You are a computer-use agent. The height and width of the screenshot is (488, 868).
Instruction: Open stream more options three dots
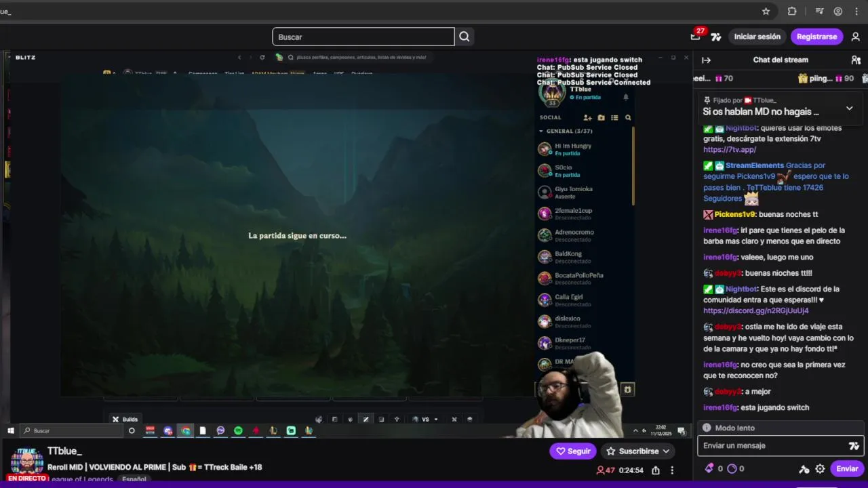672,470
